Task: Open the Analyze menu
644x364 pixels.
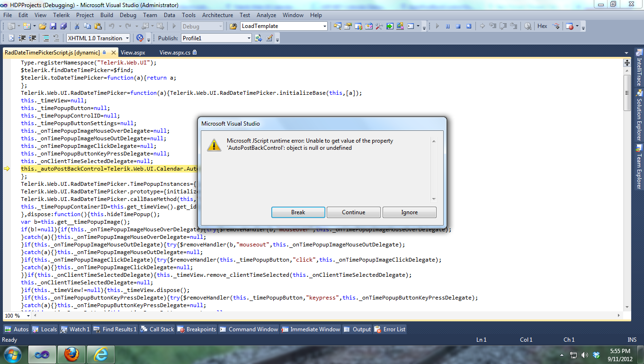Action: [x=267, y=15]
